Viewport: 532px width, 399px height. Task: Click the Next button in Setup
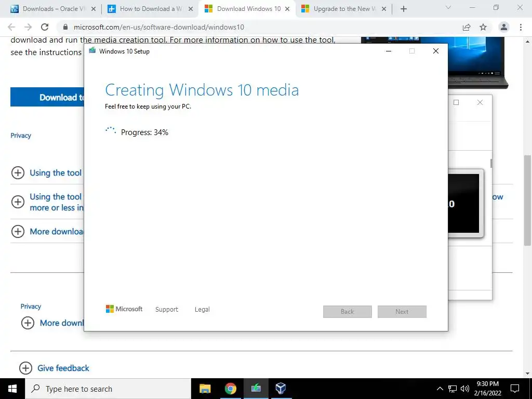[x=402, y=312]
